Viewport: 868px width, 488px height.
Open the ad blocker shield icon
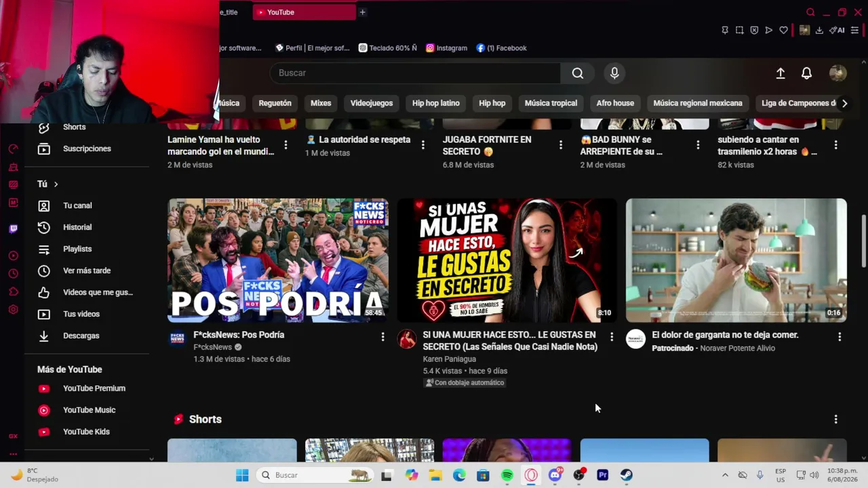(754, 30)
